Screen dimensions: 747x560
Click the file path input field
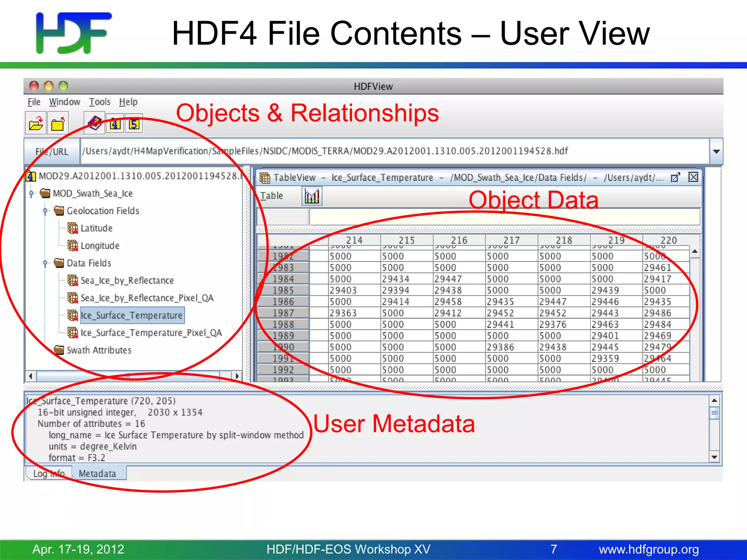tap(395, 151)
